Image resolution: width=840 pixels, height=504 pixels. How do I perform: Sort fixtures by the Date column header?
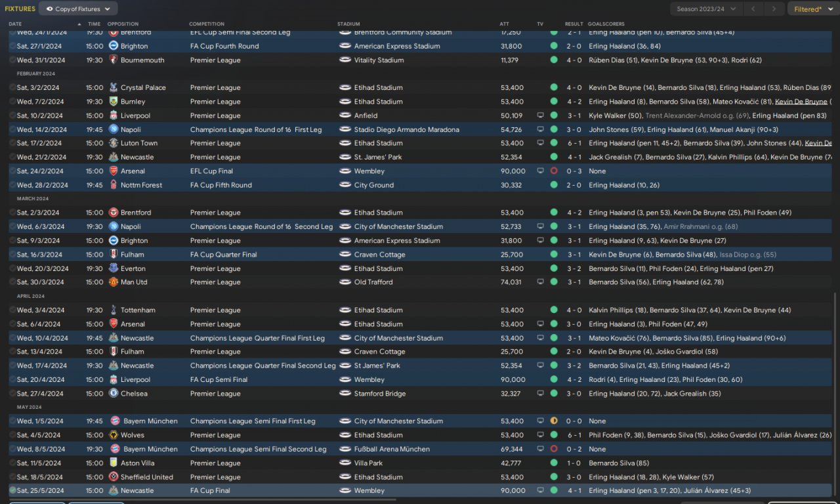coord(15,24)
